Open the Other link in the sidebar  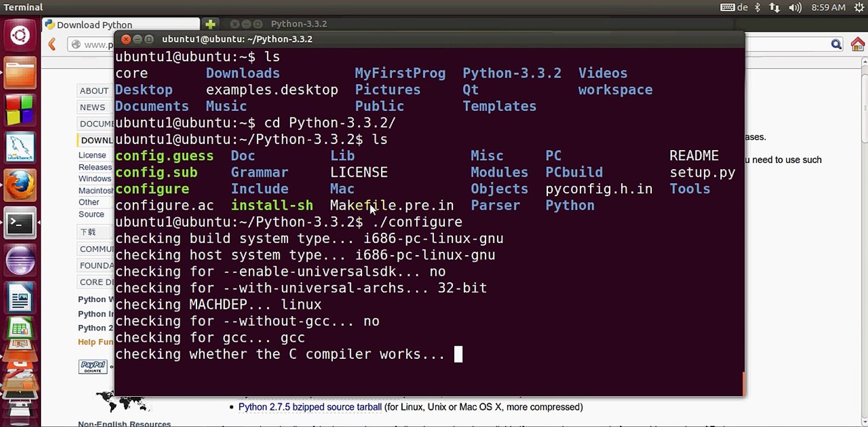[89, 202]
